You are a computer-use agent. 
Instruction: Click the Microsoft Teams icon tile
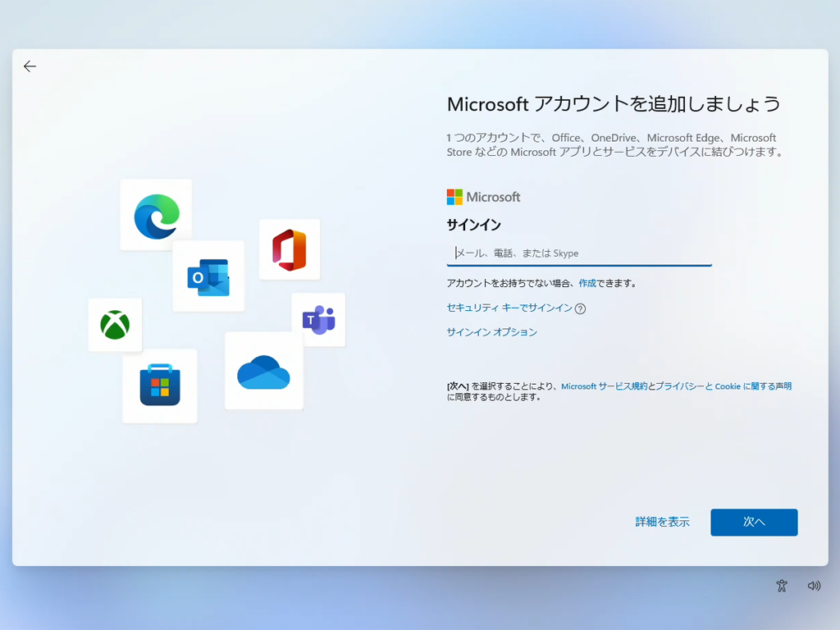[319, 320]
